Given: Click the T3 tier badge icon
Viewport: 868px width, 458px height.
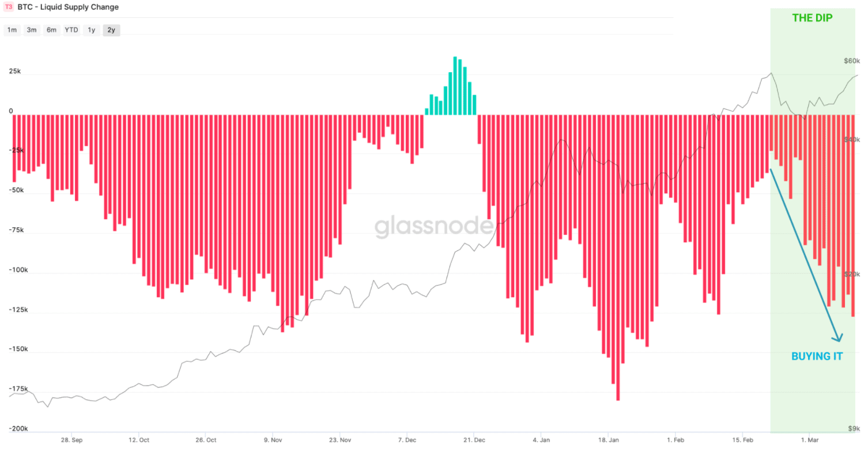Looking at the screenshot, I should [x=9, y=7].
